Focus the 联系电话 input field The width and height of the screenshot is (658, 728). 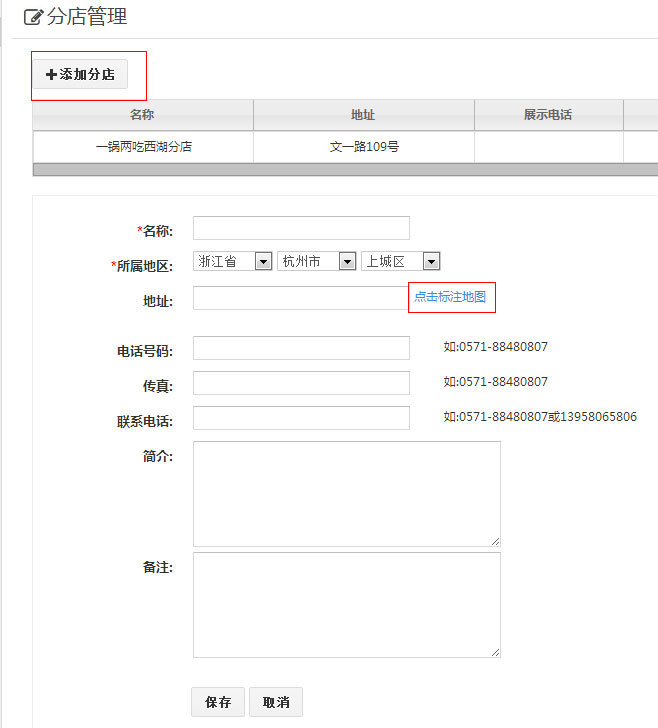301,418
